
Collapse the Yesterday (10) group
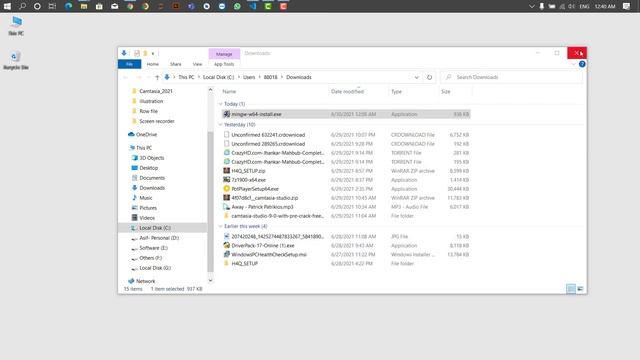click(220, 124)
